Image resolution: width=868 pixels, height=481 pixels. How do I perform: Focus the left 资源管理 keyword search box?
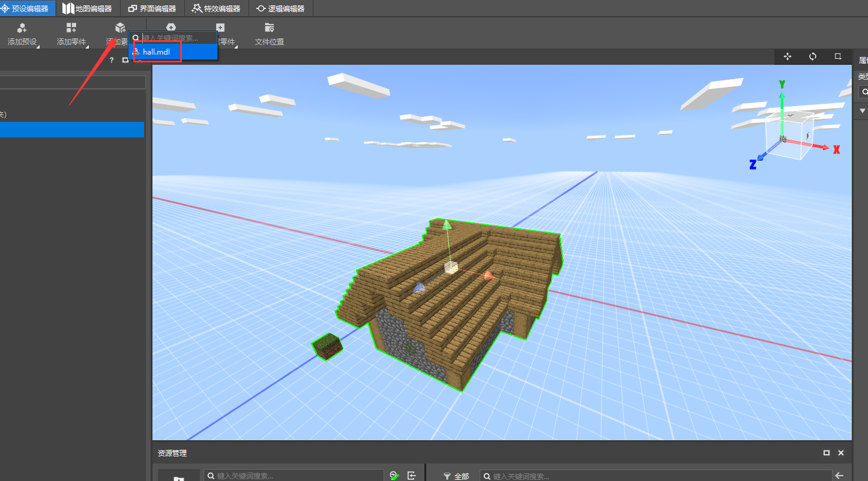coord(294,476)
